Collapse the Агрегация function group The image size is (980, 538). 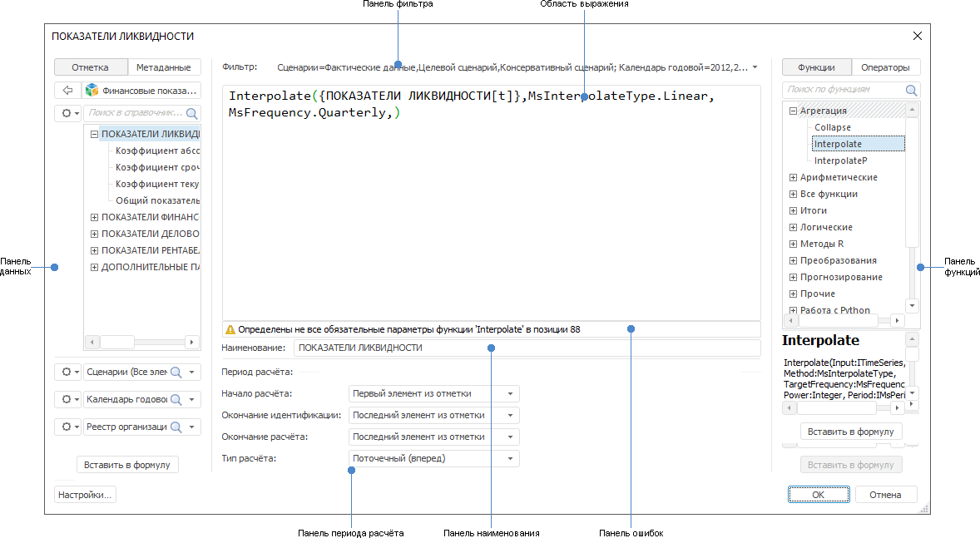click(793, 111)
